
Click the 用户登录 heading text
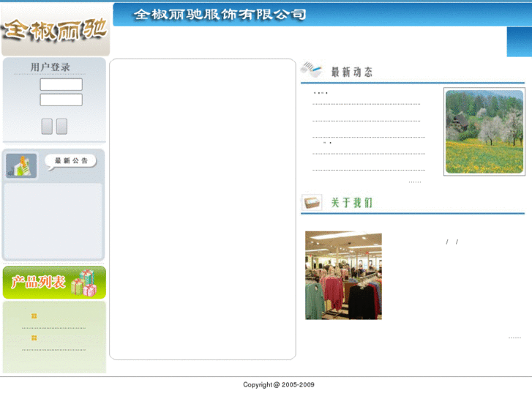[50, 67]
